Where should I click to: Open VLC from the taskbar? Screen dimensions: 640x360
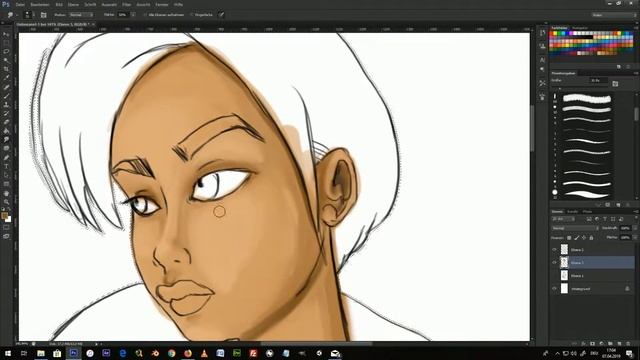point(204,353)
